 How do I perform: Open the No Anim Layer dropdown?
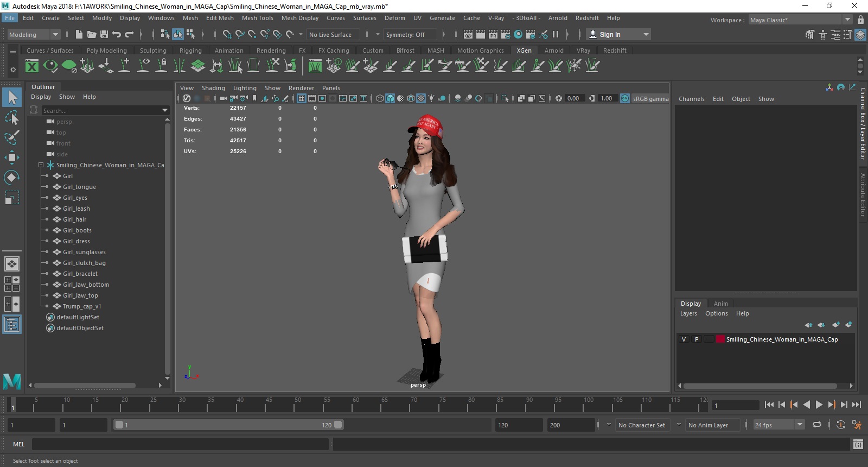pos(679,425)
